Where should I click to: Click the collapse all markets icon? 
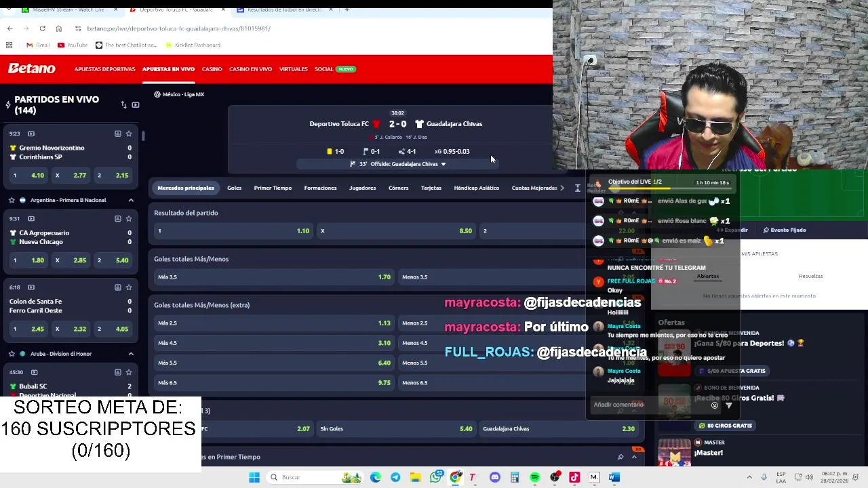coord(577,188)
